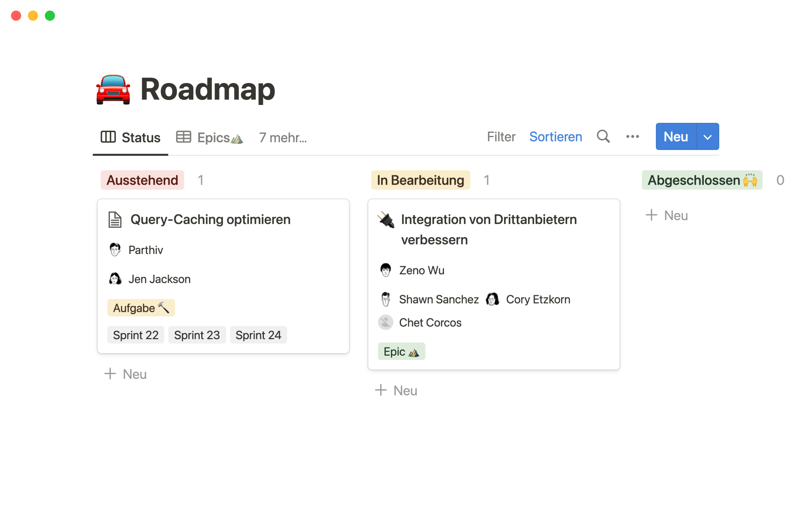Click the Sprint 23 tag
Screen dimensions: 812x508
point(197,335)
